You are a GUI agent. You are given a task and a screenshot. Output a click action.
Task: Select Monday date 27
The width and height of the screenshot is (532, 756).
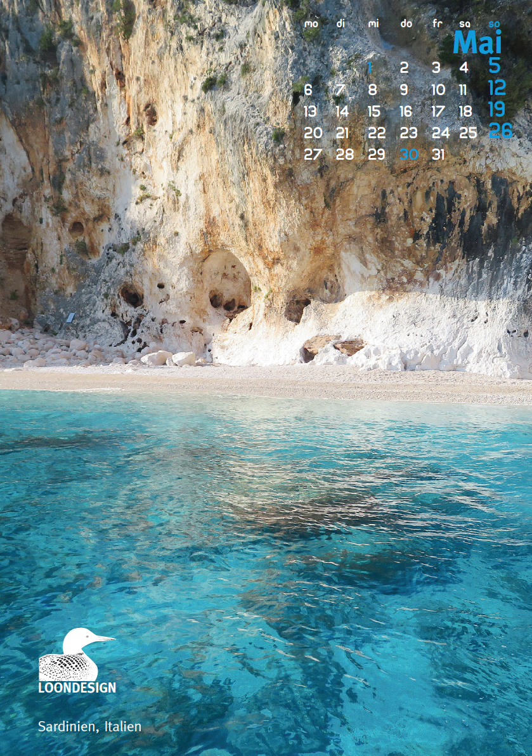pyautogui.click(x=313, y=154)
